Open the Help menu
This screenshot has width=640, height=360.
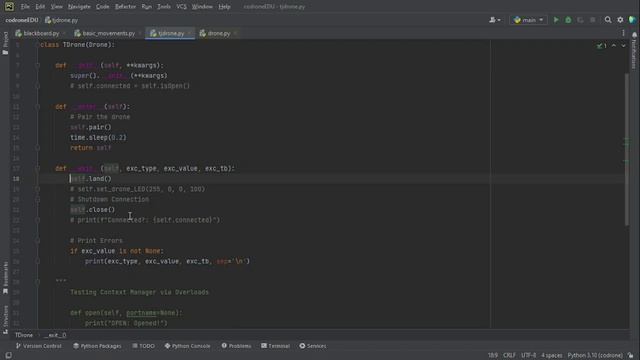224,7
